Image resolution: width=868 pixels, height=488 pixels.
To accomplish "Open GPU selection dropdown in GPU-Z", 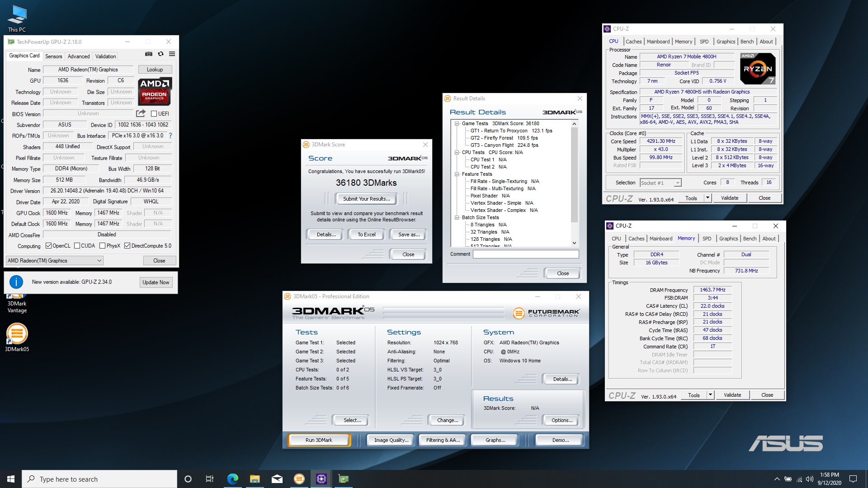I will coord(55,261).
